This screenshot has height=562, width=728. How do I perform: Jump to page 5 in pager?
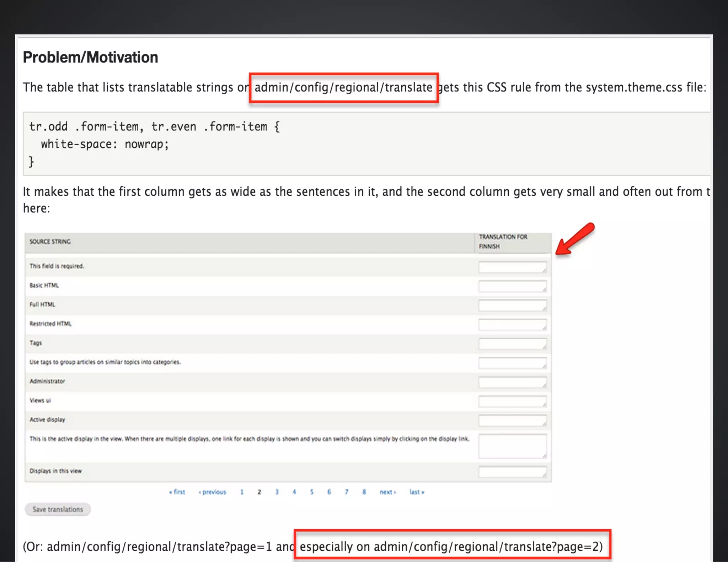(312, 492)
